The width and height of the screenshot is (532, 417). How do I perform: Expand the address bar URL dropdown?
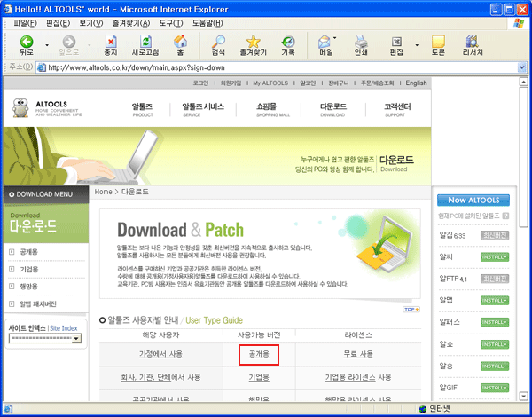coord(522,67)
